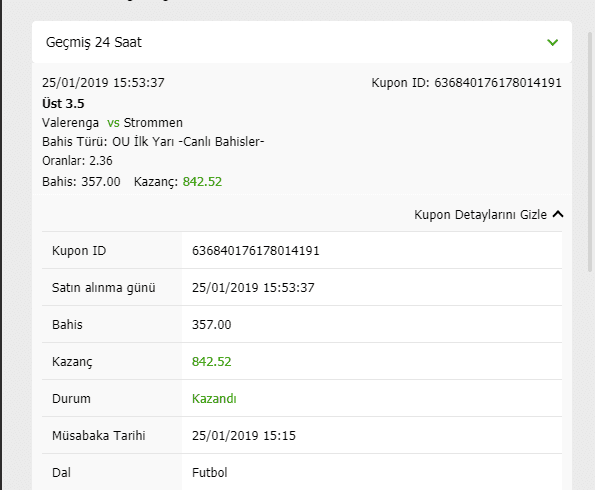595x490 pixels.
Task: Click the Oranlar 2.36 line
Action: [77, 161]
